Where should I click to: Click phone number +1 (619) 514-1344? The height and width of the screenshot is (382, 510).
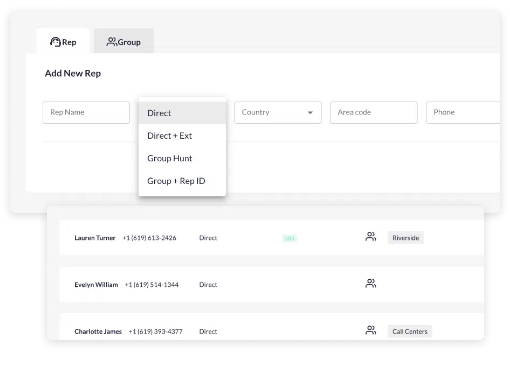click(152, 285)
